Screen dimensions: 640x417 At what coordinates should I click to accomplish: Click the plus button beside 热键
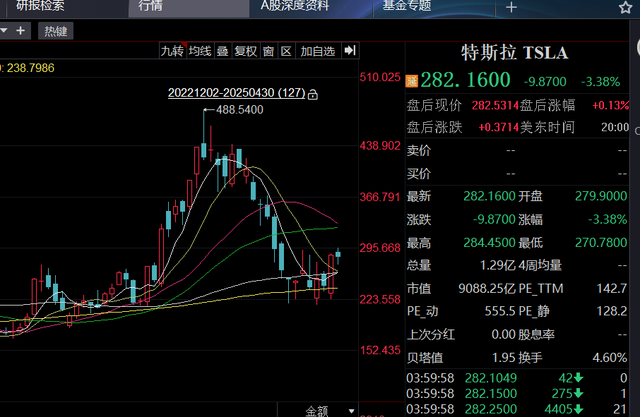coord(20,31)
